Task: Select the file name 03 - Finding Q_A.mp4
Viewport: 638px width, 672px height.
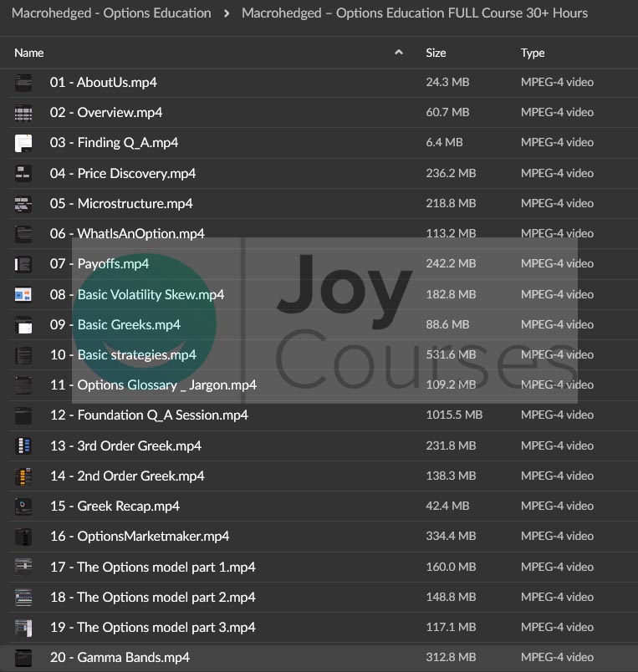Action: [114, 143]
